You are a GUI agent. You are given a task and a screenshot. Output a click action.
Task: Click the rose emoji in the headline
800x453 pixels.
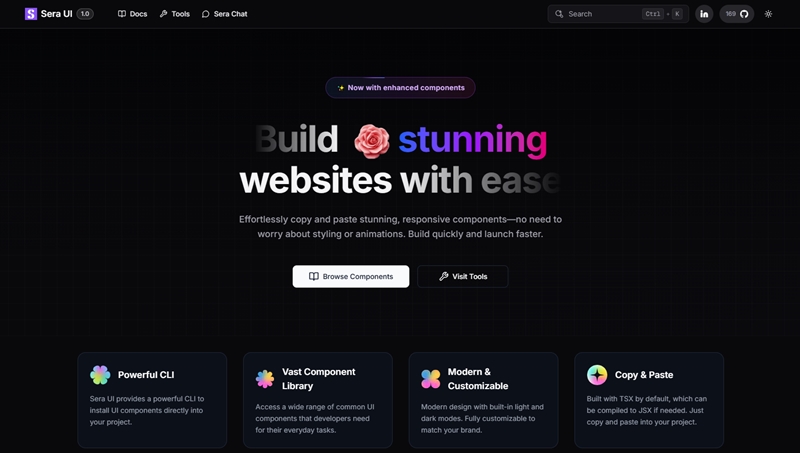(372, 140)
